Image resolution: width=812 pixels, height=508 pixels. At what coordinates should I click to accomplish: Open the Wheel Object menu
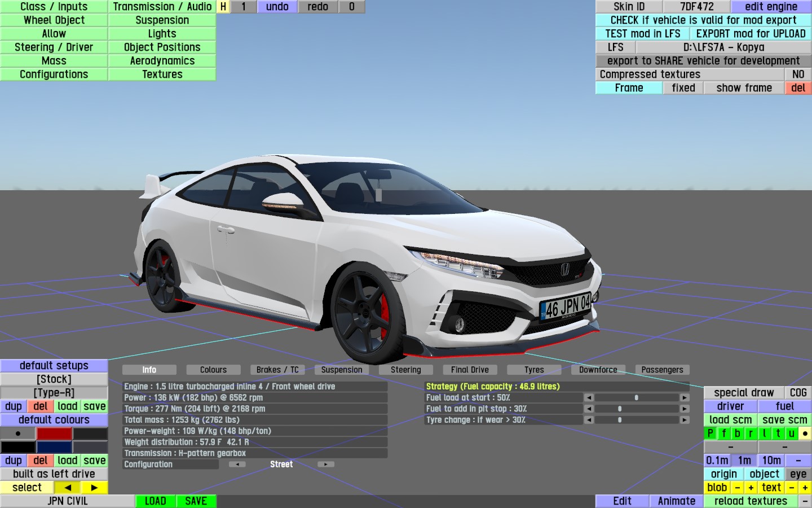tap(54, 20)
